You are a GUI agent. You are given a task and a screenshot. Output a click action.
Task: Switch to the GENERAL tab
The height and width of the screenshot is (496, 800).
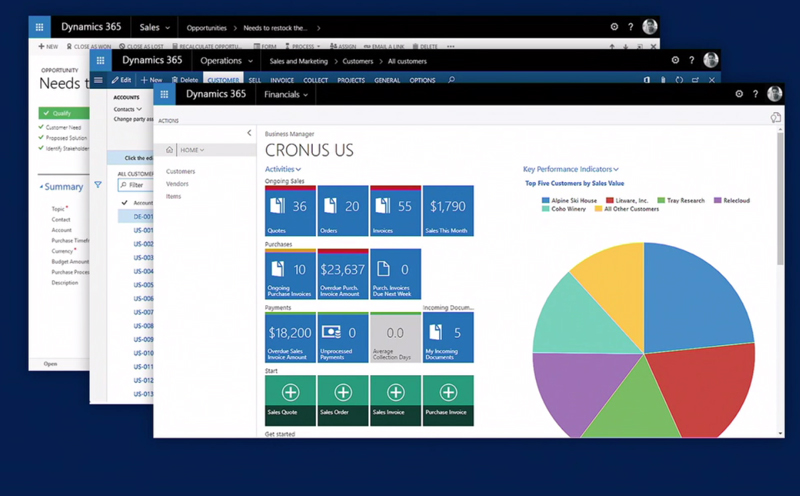coord(387,80)
